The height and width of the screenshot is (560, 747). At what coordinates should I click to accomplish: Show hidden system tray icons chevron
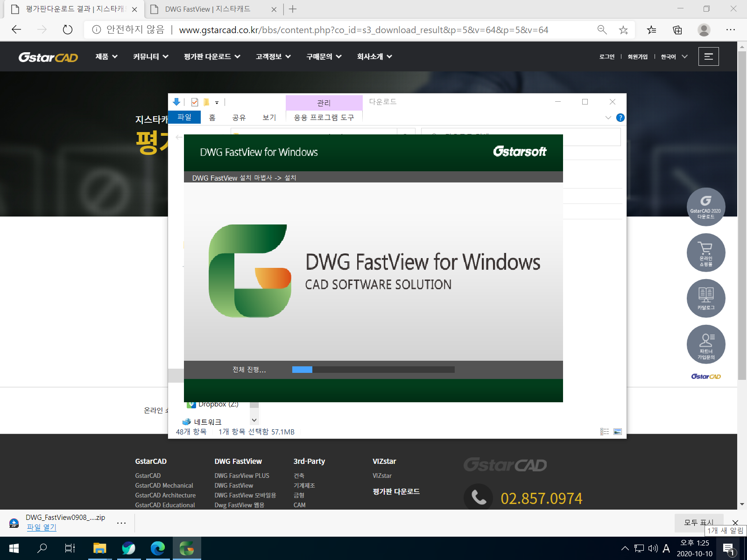tap(625, 548)
